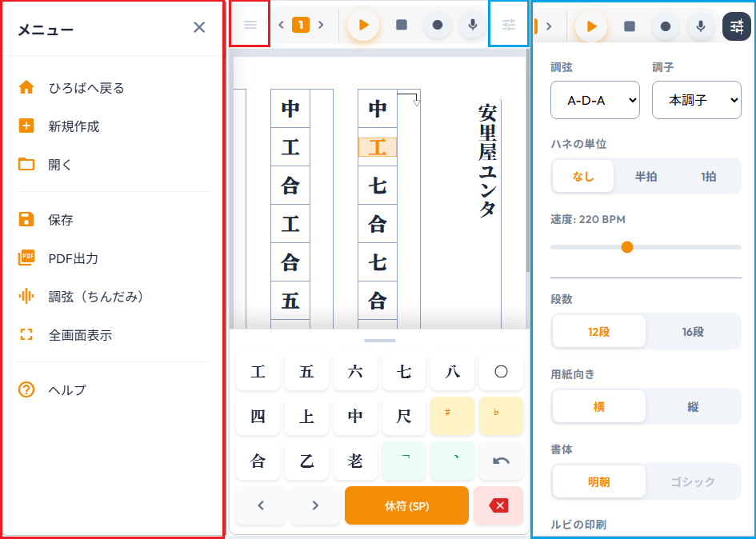
Task: Tap the green ¬ symbol key
Action: click(x=404, y=461)
